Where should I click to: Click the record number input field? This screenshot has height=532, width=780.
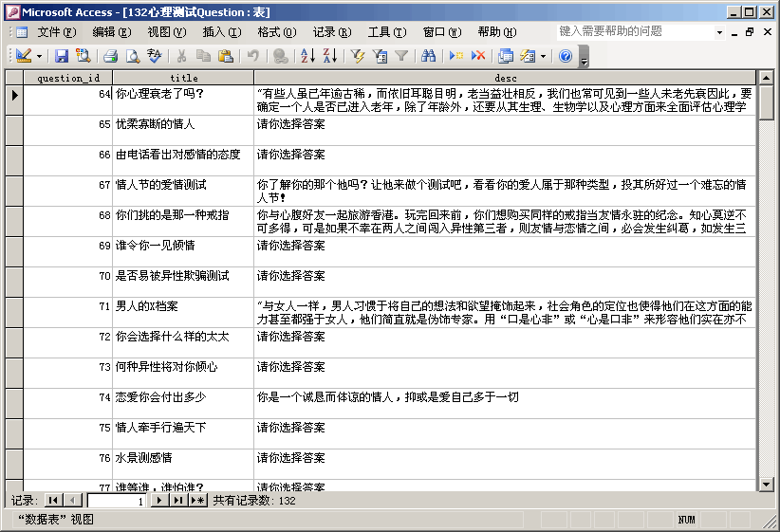point(117,501)
